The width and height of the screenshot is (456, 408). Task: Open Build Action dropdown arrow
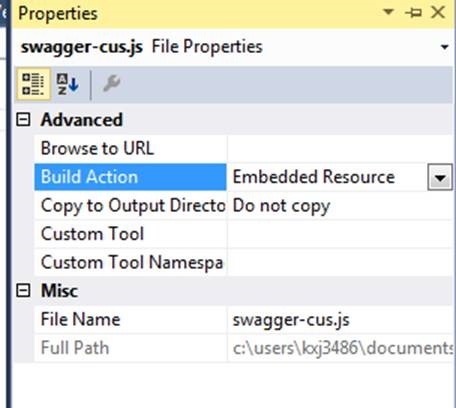tap(440, 178)
